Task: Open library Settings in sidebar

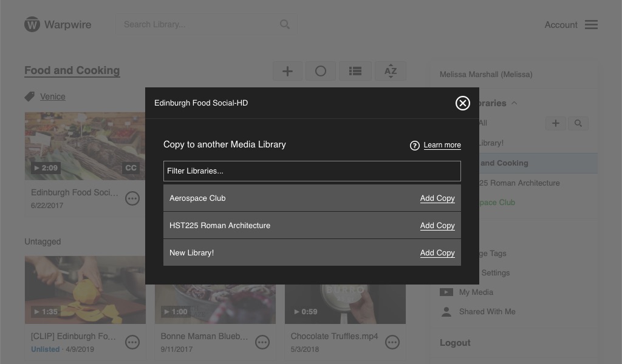Action: click(x=496, y=273)
